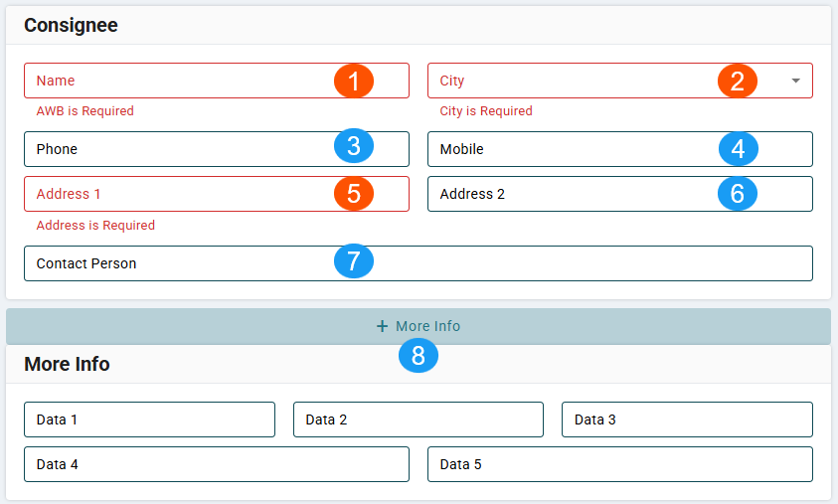
Task: Click the orange number 2 badge
Action: [x=738, y=81]
